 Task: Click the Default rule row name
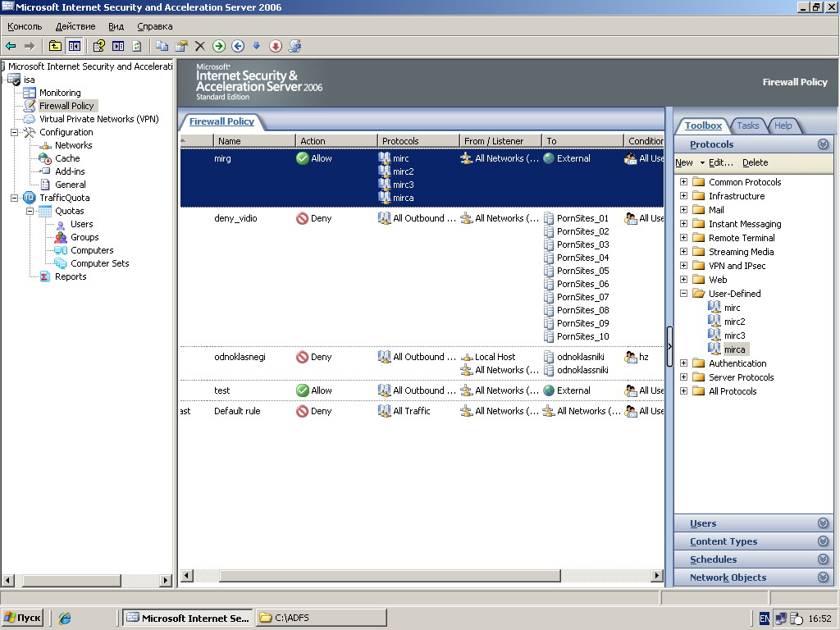click(x=237, y=412)
